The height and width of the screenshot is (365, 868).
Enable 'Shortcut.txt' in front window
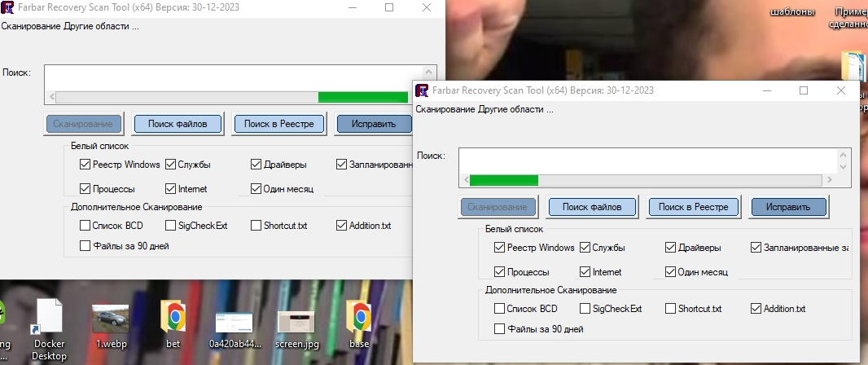670,309
